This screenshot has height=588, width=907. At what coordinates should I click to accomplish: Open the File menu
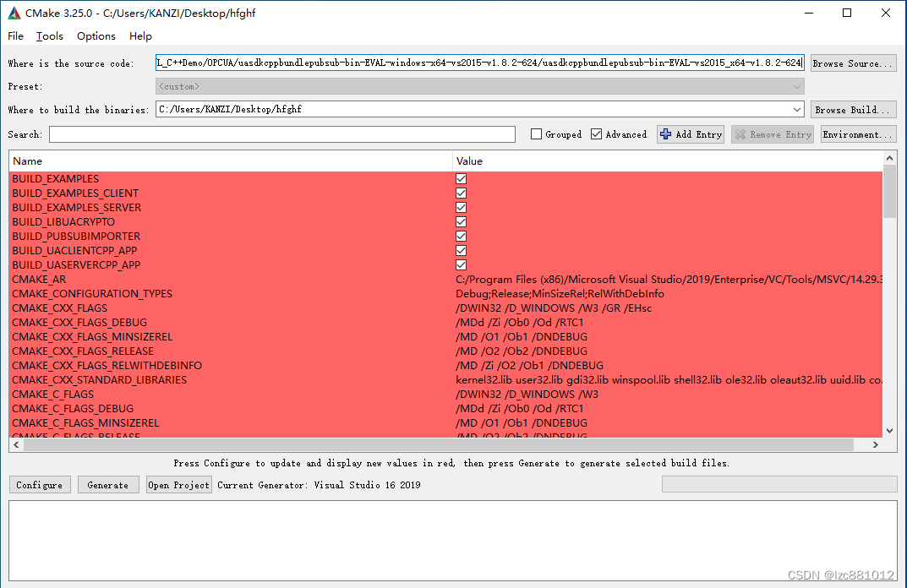15,35
